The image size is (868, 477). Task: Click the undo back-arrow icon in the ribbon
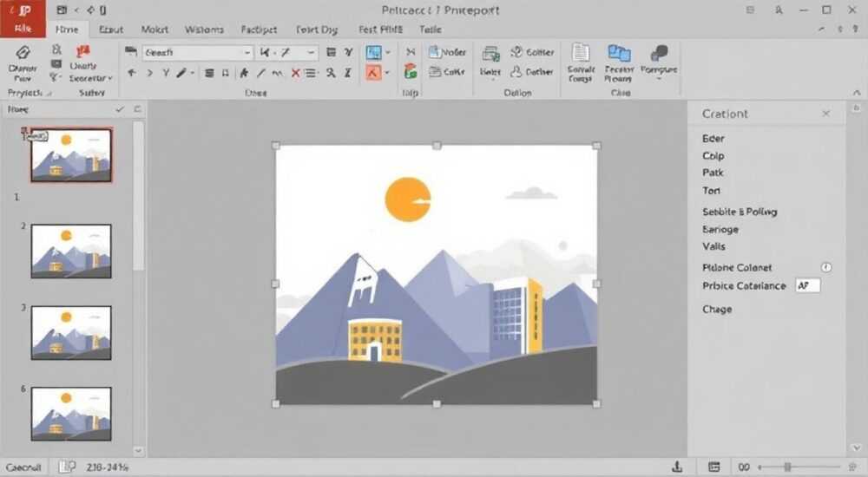[132, 73]
